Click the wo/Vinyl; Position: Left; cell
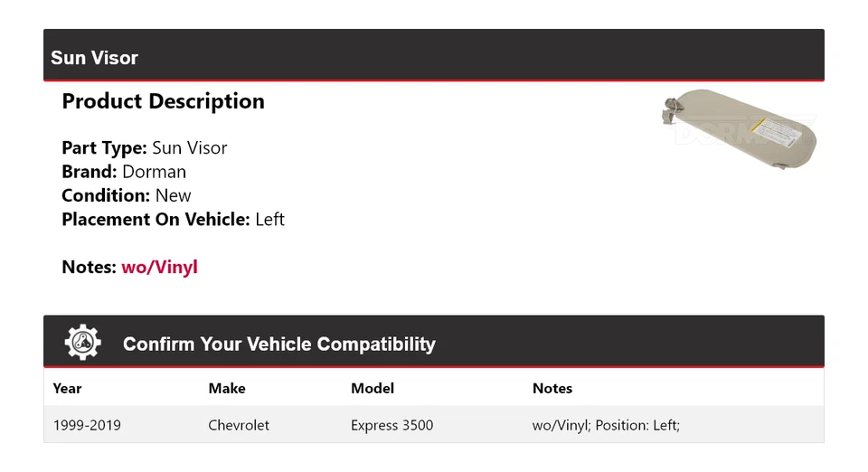The height and width of the screenshot is (472, 868). (x=606, y=425)
